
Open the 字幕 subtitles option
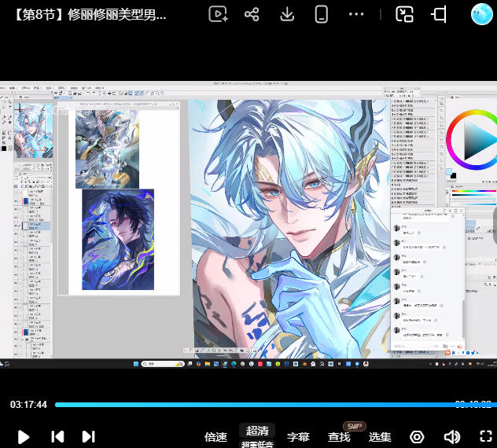pyautogui.click(x=298, y=437)
